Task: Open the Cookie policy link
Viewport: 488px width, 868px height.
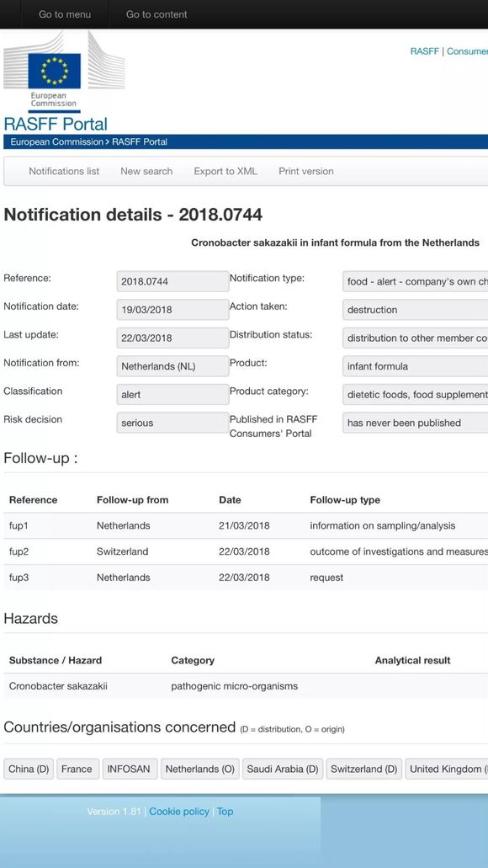Action: [x=178, y=811]
